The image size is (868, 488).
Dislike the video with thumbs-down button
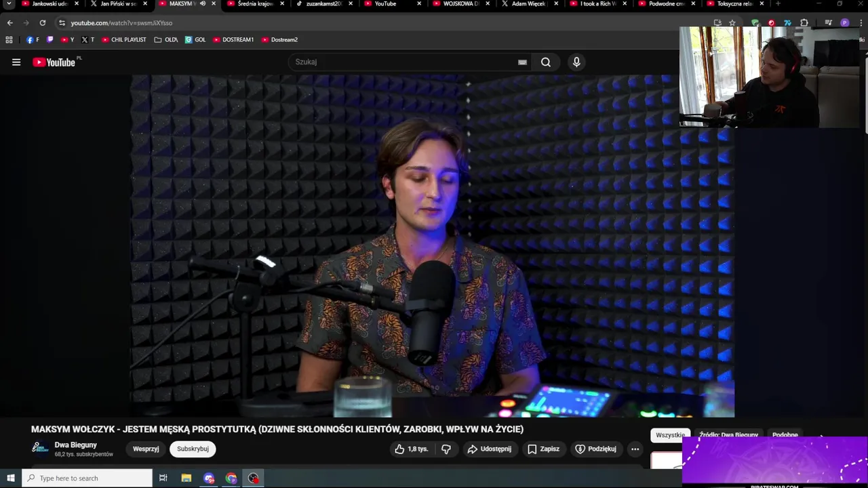[x=446, y=449]
